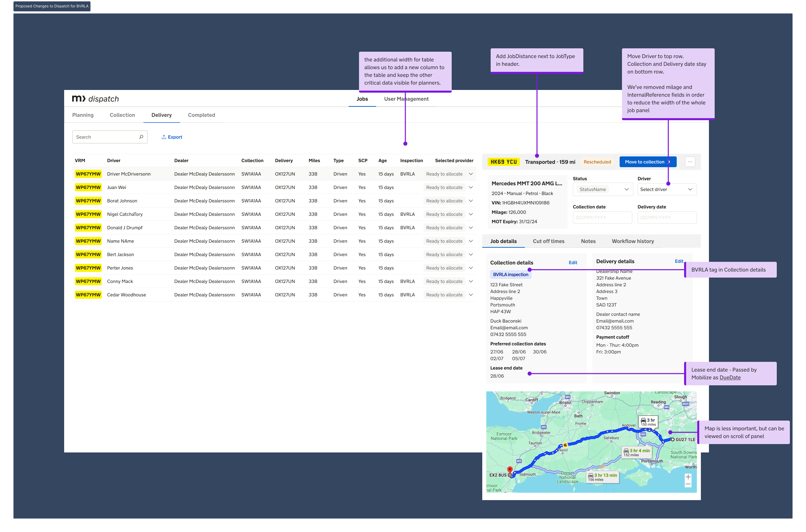The image size is (806, 532).
Task: Expand the Bert Jackson row chevron
Action: click(x=471, y=254)
